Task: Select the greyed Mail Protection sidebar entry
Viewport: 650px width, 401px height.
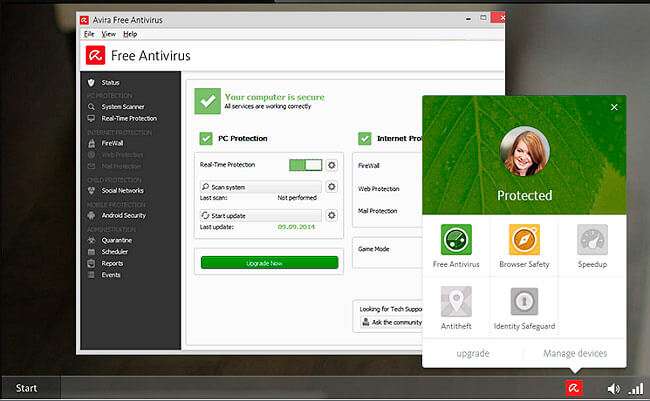Action: click(121, 166)
